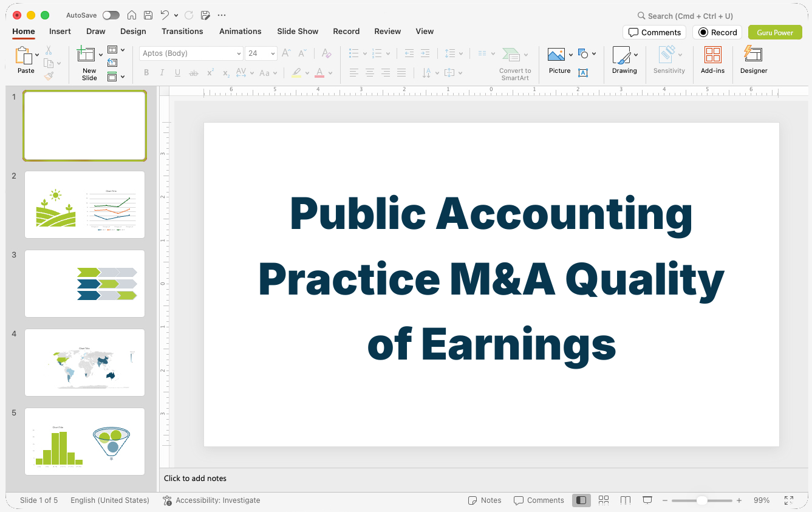
Task: Open the Layout dropdown
Action: 116,50
